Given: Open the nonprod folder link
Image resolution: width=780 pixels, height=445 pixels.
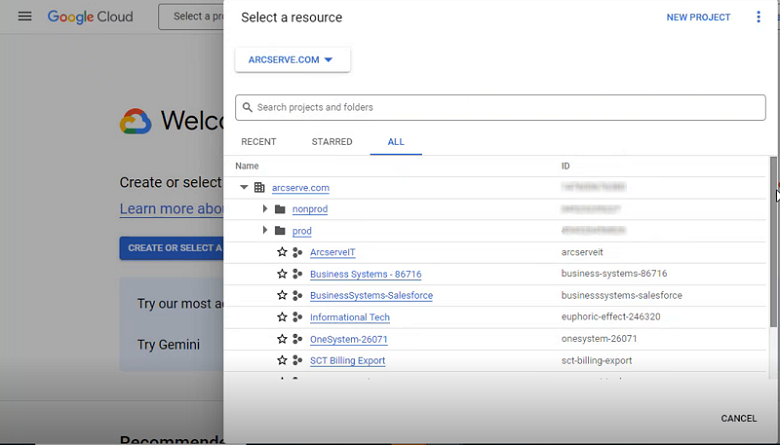Looking at the screenshot, I should pyautogui.click(x=310, y=209).
